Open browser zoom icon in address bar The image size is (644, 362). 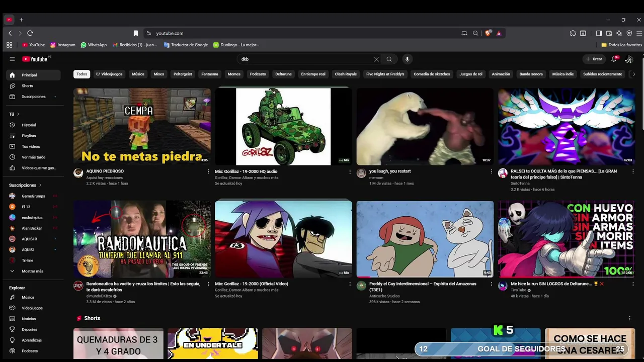point(475,33)
